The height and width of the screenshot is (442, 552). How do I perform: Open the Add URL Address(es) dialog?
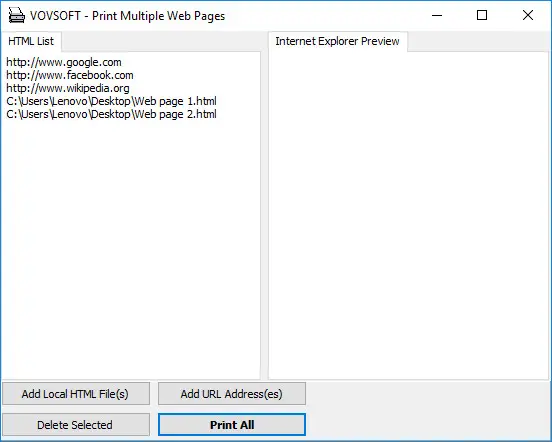pos(232,393)
